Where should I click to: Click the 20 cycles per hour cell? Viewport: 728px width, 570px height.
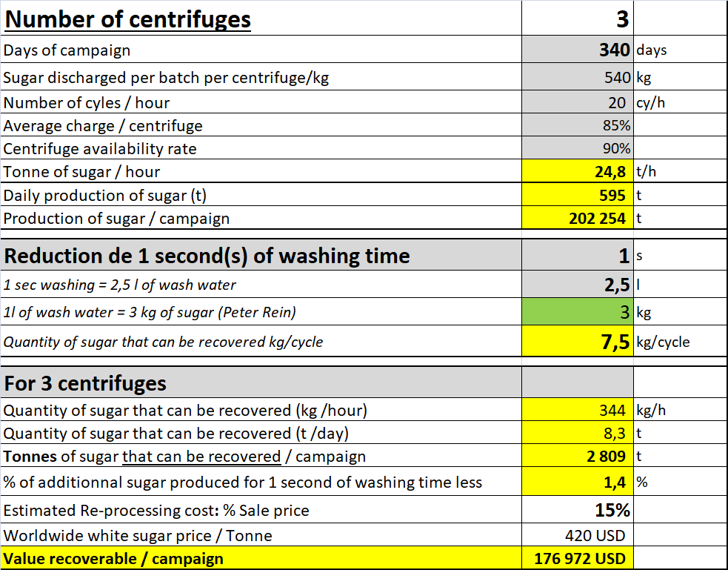coord(578,102)
